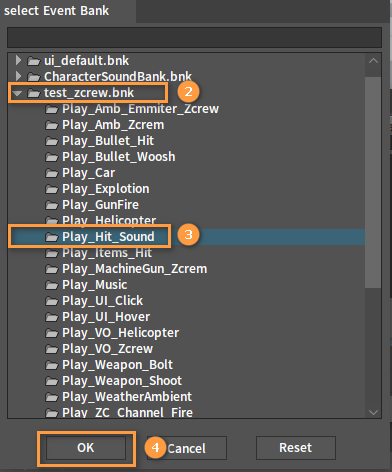Expand the CharacterSoundBank.bnk entry
Viewport: 392px width, 472px height.
[x=18, y=76]
